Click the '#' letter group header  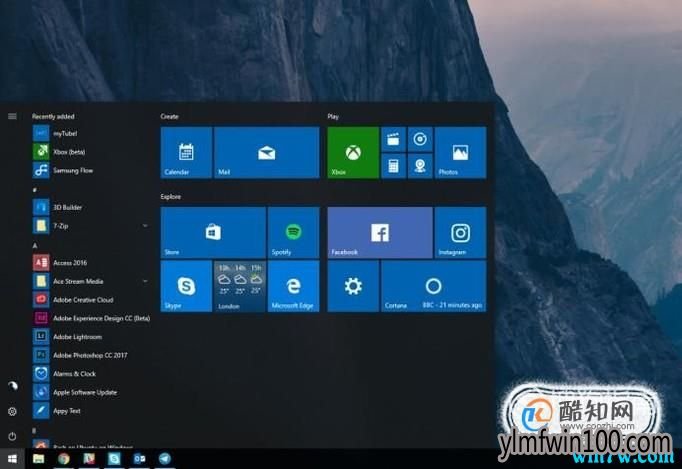coord(35,190)
